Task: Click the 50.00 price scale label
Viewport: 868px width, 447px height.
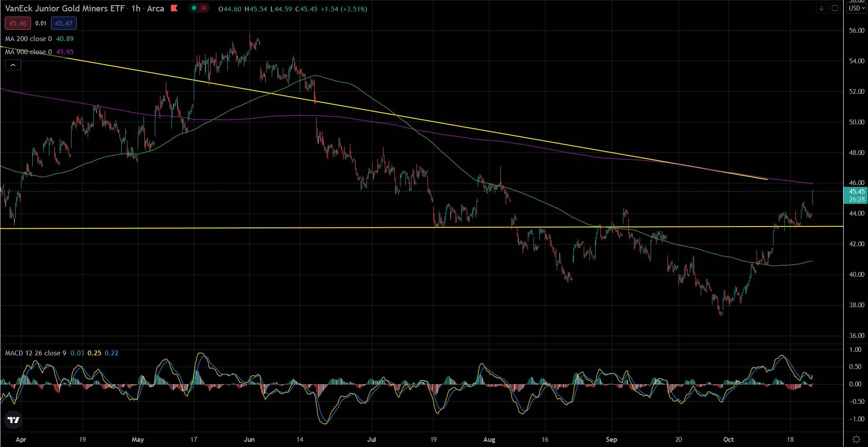Action: click(857, 122)
